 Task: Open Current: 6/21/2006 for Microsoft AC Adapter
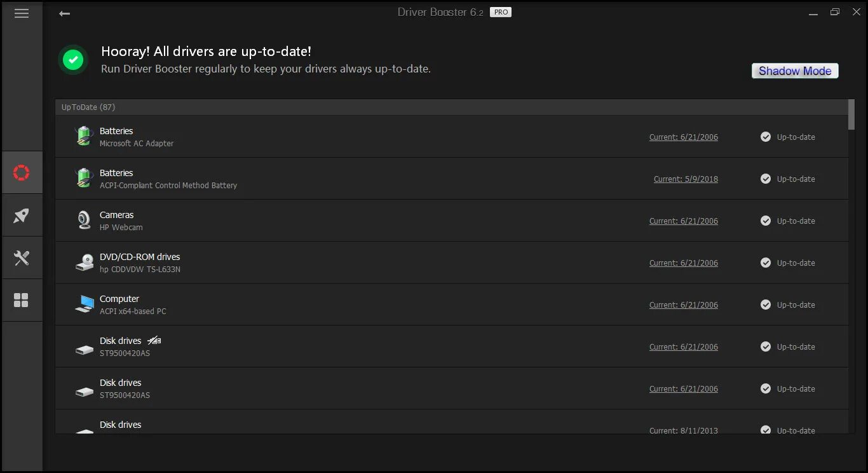pyautogui.click(x=684, y=137)
